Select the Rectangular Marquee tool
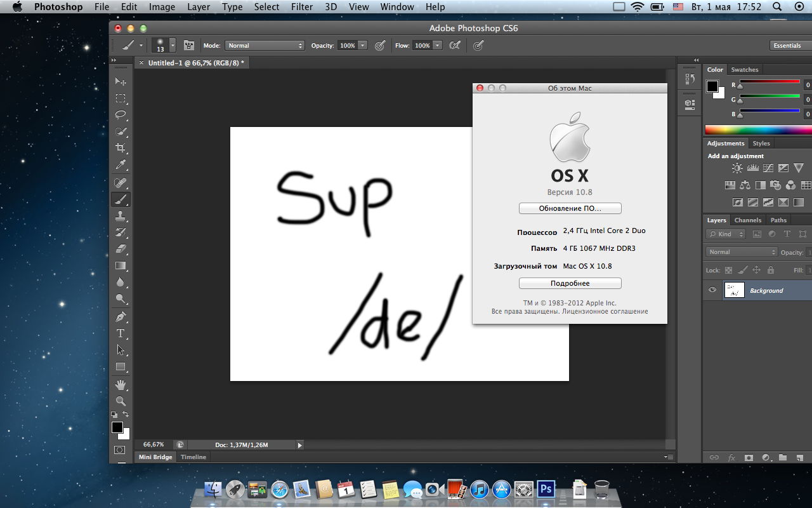Image resolution: width=812 pixels, height=508 pixels. [120, 98]
